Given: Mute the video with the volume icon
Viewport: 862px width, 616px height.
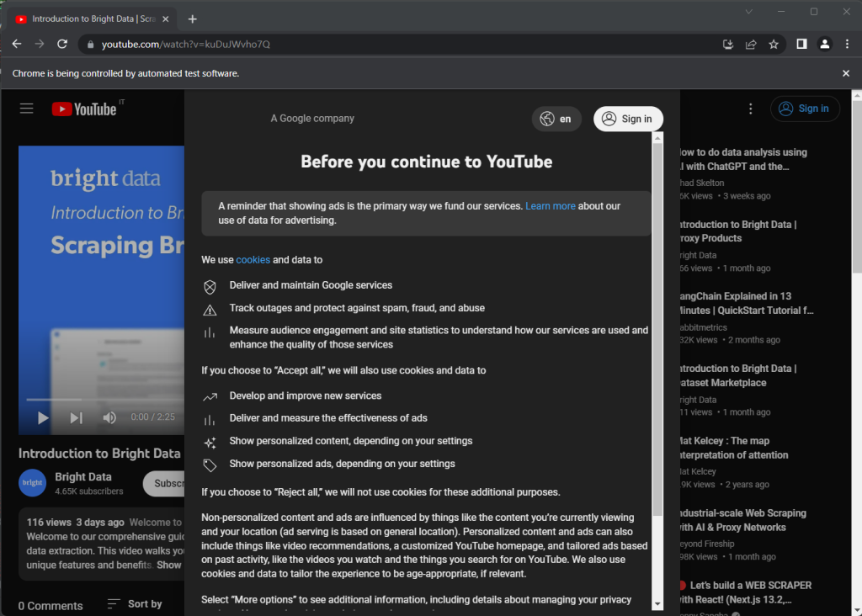Looking at the screenshot, I should click(x=109, y=417).
